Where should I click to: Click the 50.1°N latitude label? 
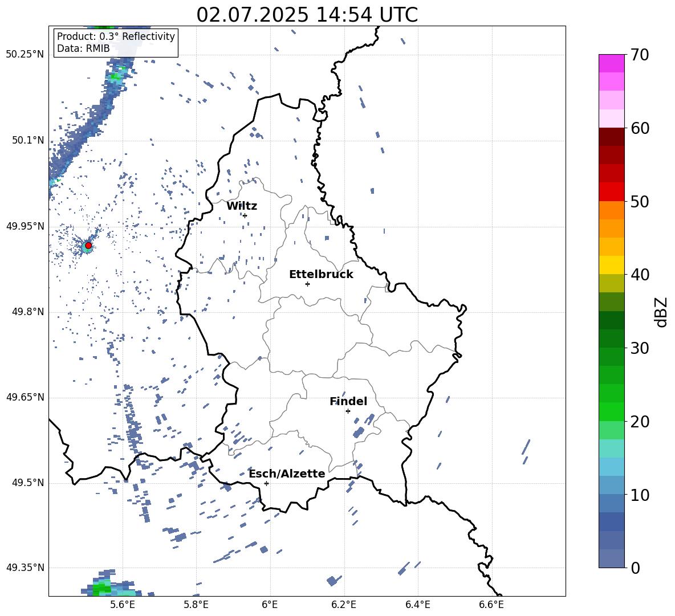[28, 140]
